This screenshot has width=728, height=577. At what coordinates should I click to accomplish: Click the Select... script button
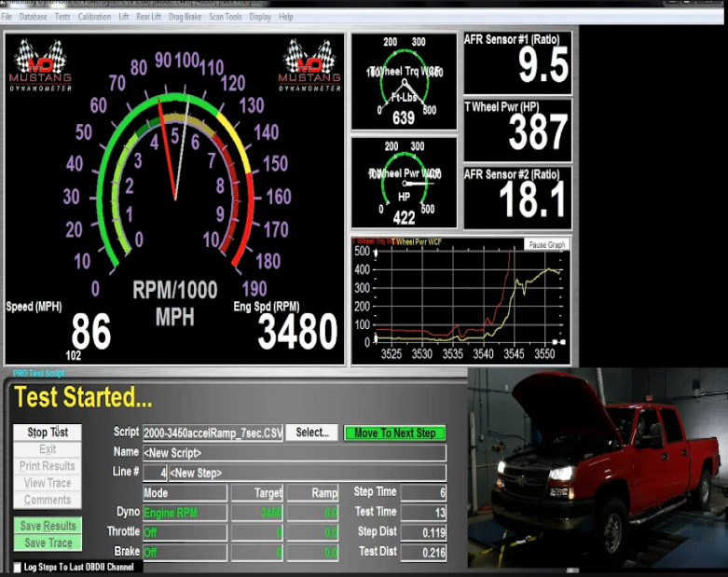pyautogui.click(x=312, y=433)
